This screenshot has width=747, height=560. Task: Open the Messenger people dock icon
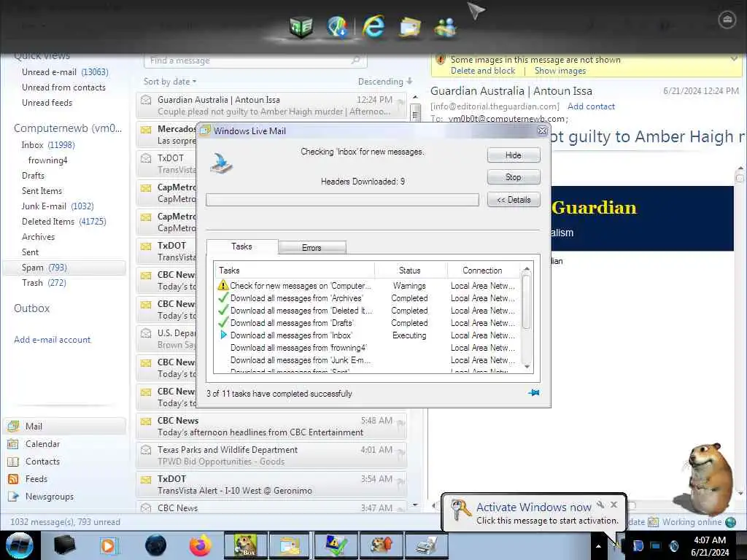coord(445,27)
